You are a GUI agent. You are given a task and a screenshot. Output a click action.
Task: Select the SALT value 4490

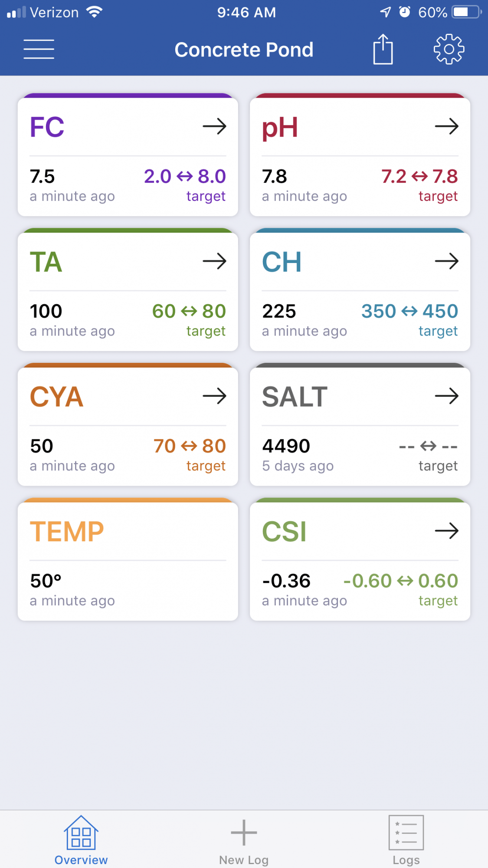pyautogui.click(x=286, y=446)
